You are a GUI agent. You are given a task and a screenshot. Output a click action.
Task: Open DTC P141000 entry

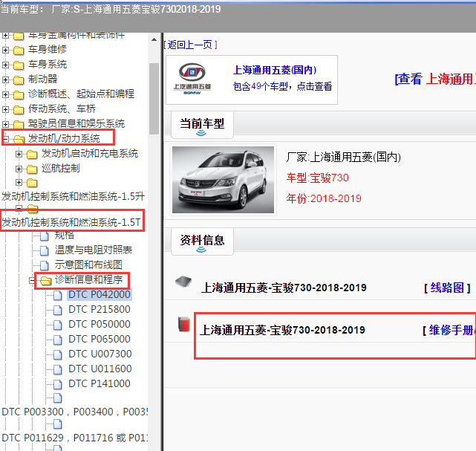point(100,384)
